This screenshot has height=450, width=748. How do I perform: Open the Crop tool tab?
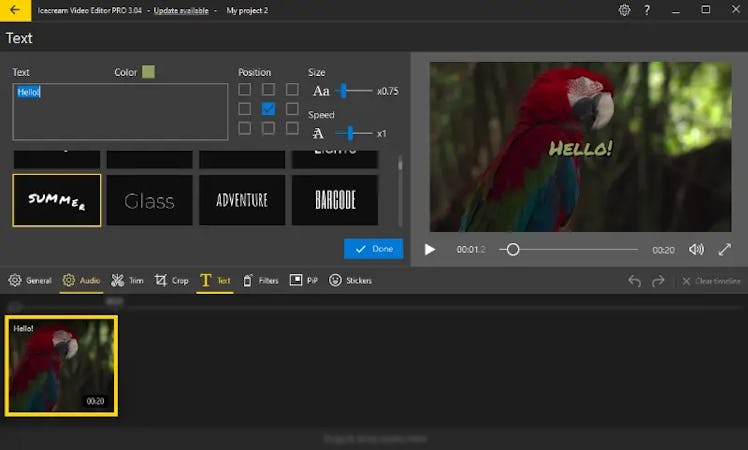click(172, 281)
